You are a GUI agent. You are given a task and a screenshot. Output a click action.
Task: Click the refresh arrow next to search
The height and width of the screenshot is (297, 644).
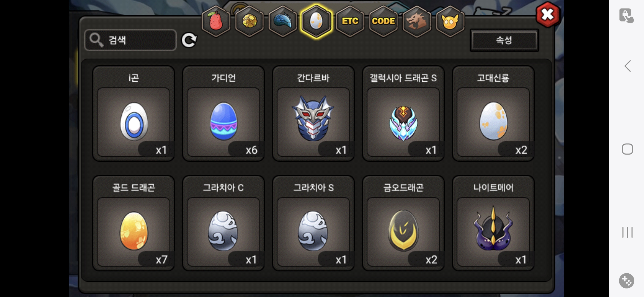(x=189, y=40)
